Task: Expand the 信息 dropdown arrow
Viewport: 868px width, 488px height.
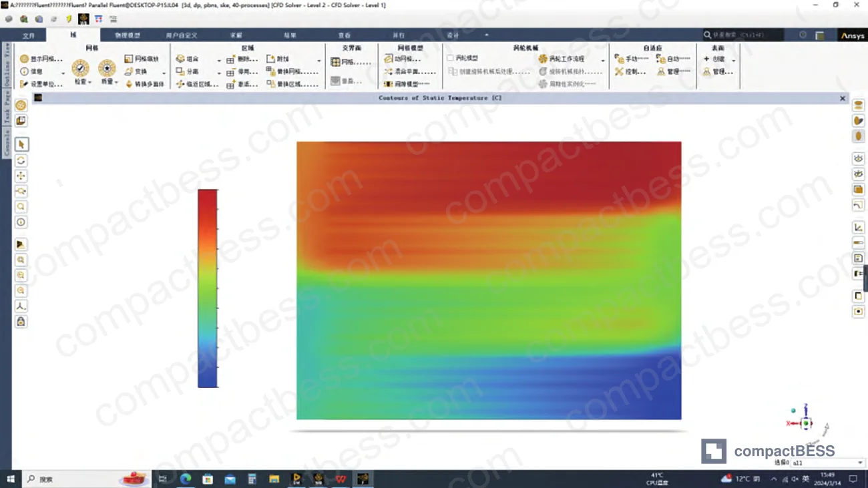Action: click(x=63, y=72)
